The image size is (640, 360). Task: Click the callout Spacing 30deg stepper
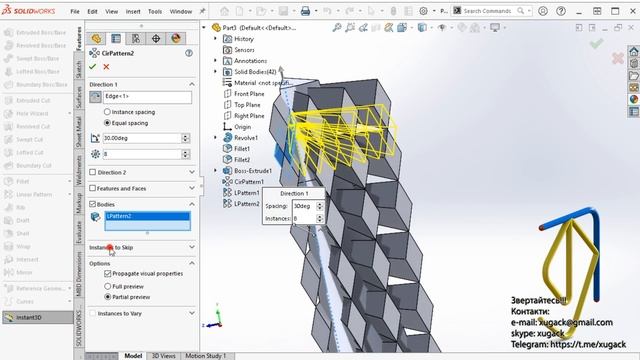[x=320, y=207]
